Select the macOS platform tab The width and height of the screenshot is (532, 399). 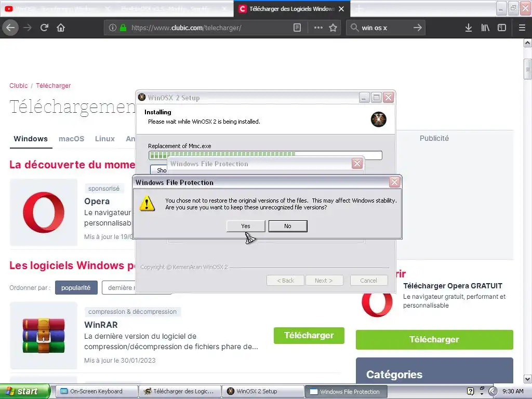point(71,139)
